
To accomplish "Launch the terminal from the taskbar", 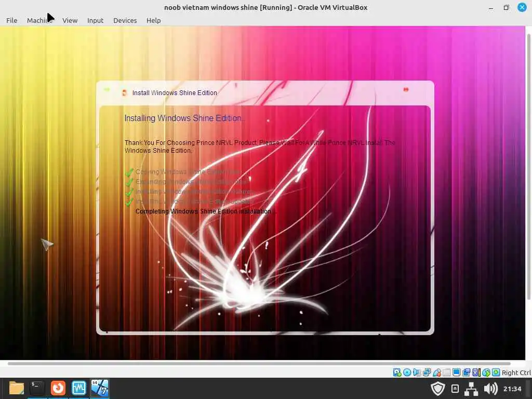I will [x=37, y=388].
